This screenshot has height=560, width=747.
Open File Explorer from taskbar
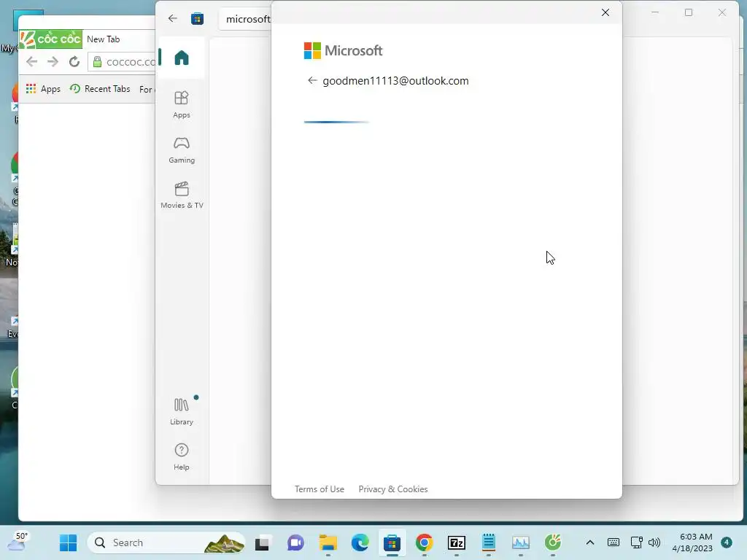(328, 542)
